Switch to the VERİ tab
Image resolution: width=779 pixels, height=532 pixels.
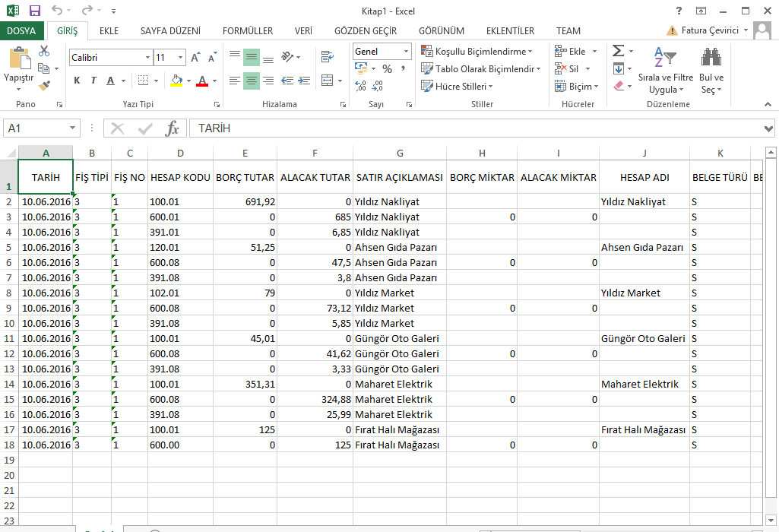pos(303,31)
